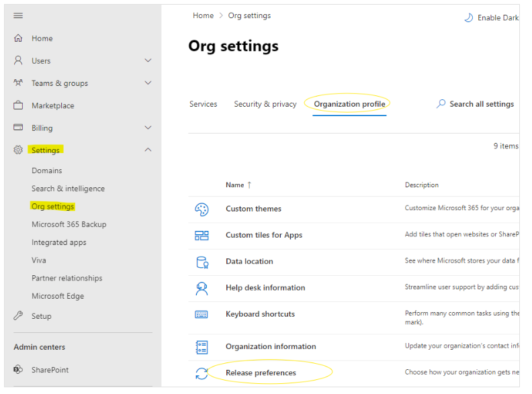
Task: Open Microsoft 365 Backup
Action: click(x=69, y=224)
